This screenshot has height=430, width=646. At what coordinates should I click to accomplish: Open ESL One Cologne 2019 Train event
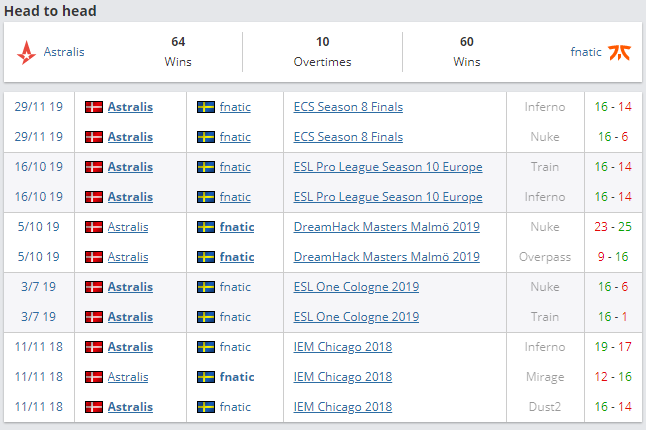(356, 317)
